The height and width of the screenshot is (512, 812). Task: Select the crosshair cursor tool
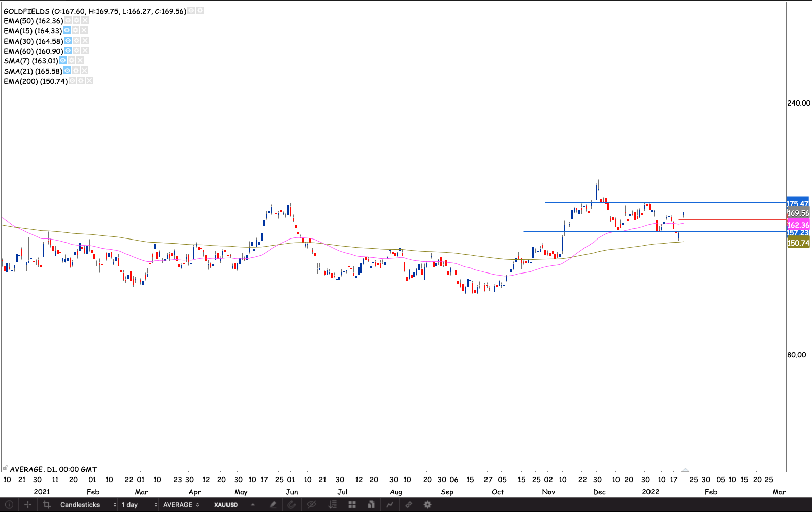tap(28, 505)
